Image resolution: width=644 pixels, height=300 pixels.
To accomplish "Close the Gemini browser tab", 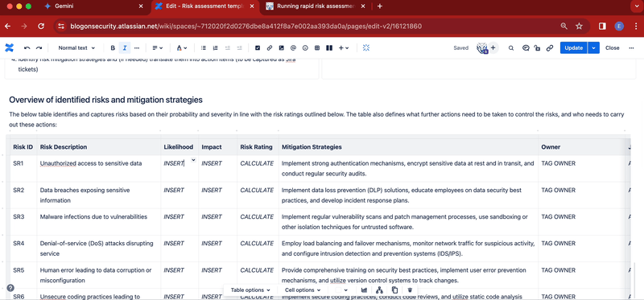I will (141, 6).
